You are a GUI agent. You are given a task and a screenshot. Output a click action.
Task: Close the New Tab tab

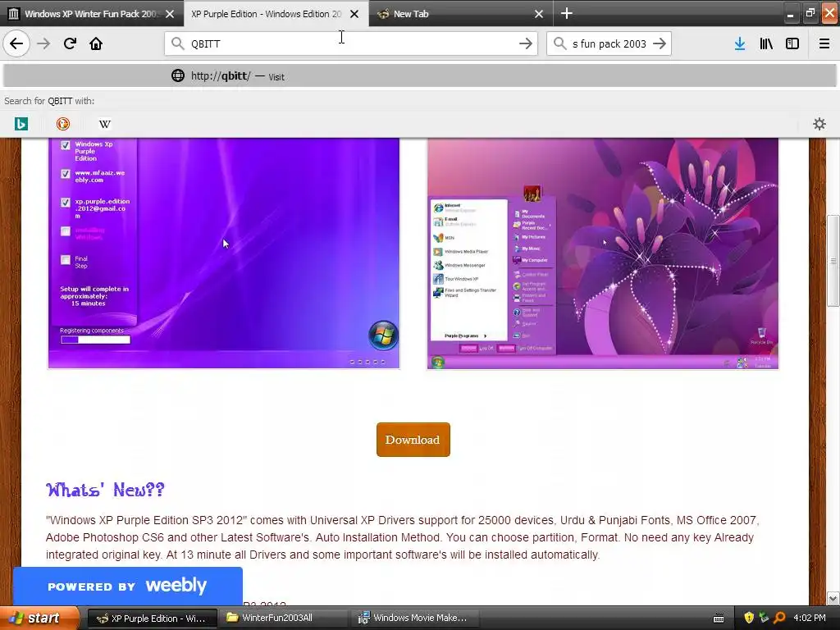click(x=539, y=14)
